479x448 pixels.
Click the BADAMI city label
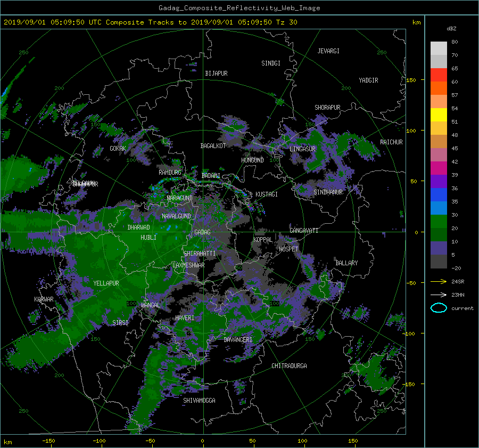[x=211, y=176]
